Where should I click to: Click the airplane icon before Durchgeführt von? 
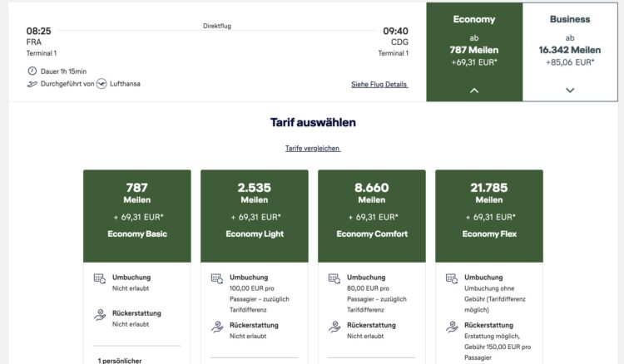click(32, 84)
